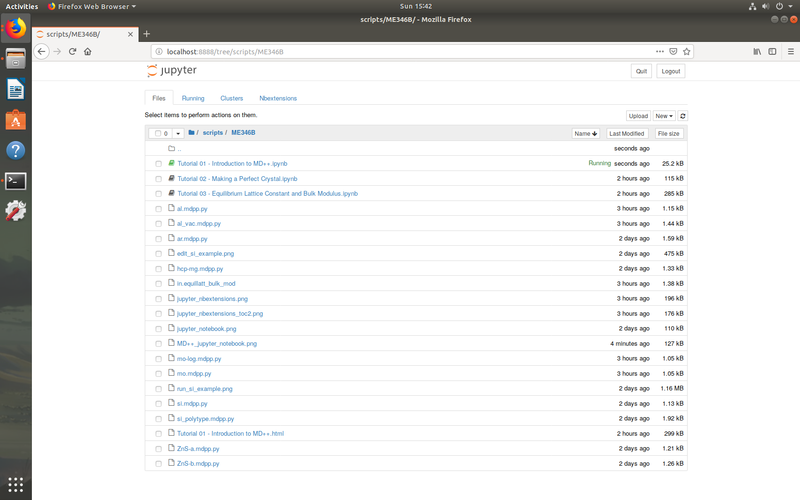Open the selection filter dropdown arrow

tap(178, 134)
